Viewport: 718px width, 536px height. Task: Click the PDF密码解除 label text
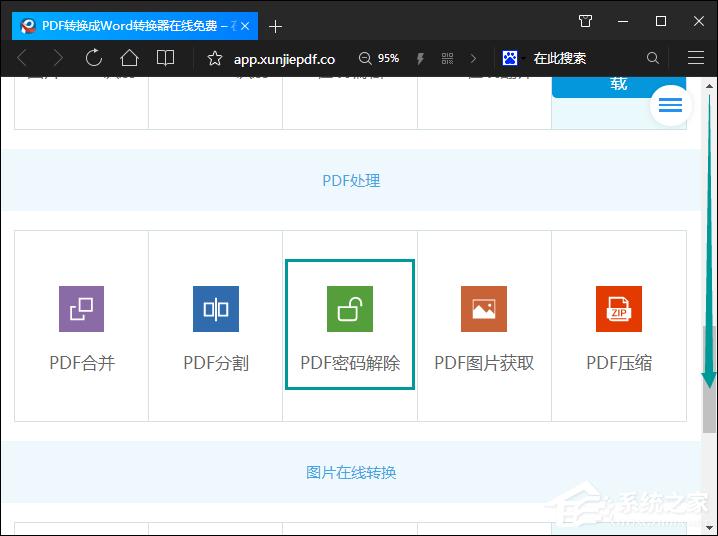(x=350, y=363)
